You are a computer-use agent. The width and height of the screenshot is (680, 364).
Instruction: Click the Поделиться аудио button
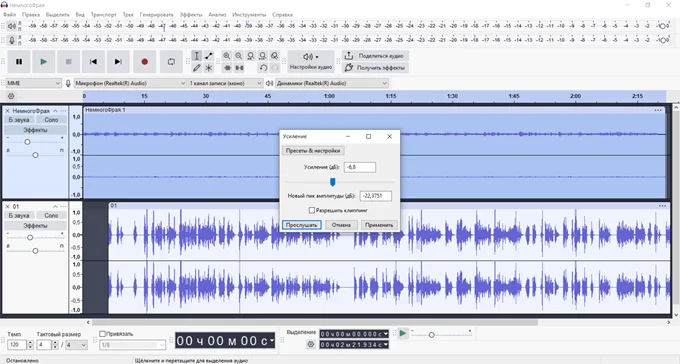pos(376,56)
